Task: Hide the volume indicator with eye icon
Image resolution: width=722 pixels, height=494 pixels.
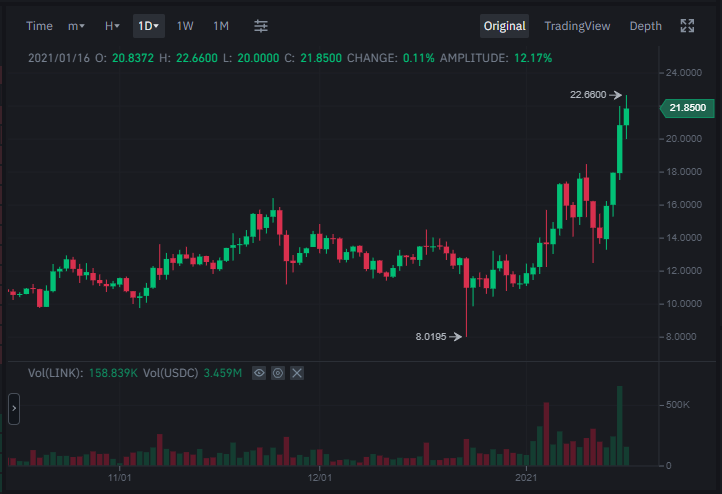Action: pyautogui.click(x=259, y=373)
